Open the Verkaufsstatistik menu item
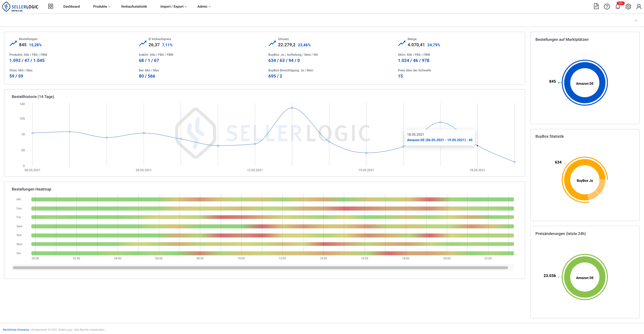The image size is (644, 334). pyautogui.click(x=134, y=7)
